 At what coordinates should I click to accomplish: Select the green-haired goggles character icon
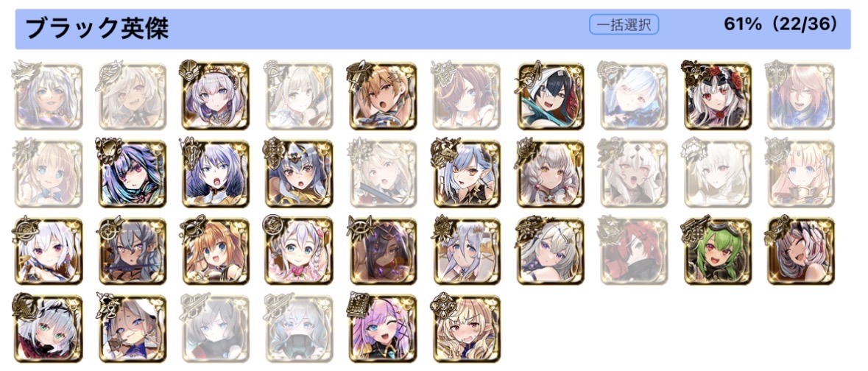point(718,251)
